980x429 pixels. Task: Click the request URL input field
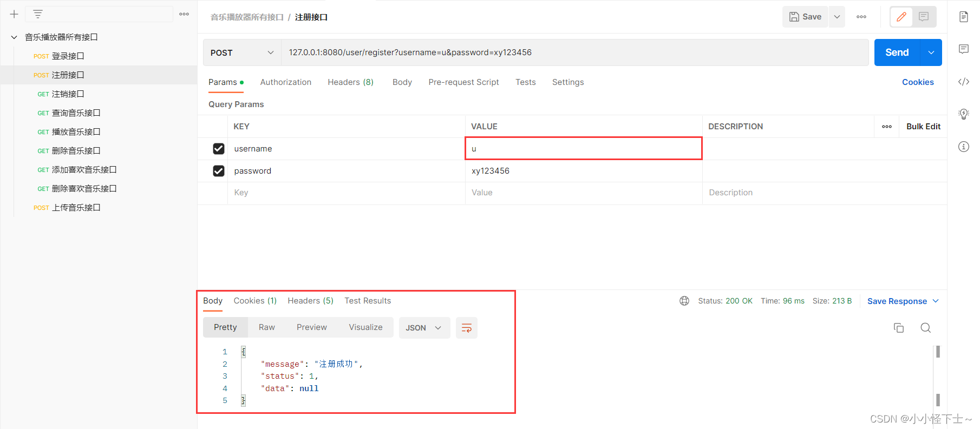pos(575,52)
